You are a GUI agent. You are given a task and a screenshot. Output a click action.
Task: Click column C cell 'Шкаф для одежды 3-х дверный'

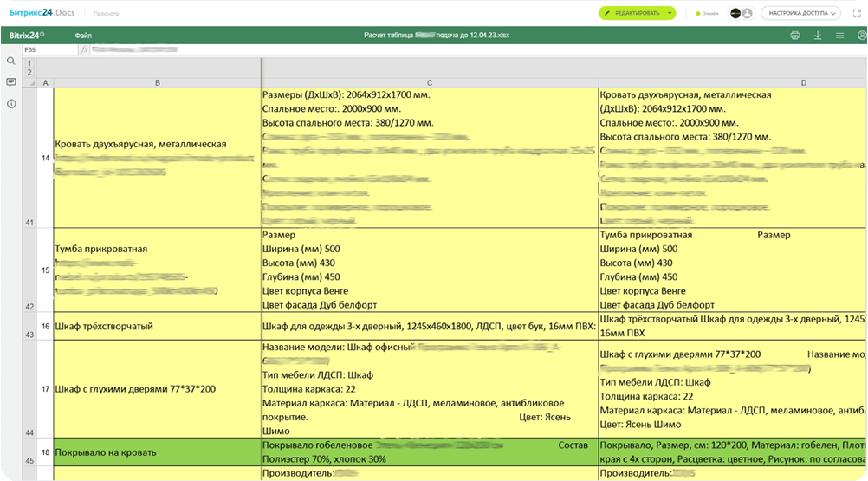pos(430,326)
